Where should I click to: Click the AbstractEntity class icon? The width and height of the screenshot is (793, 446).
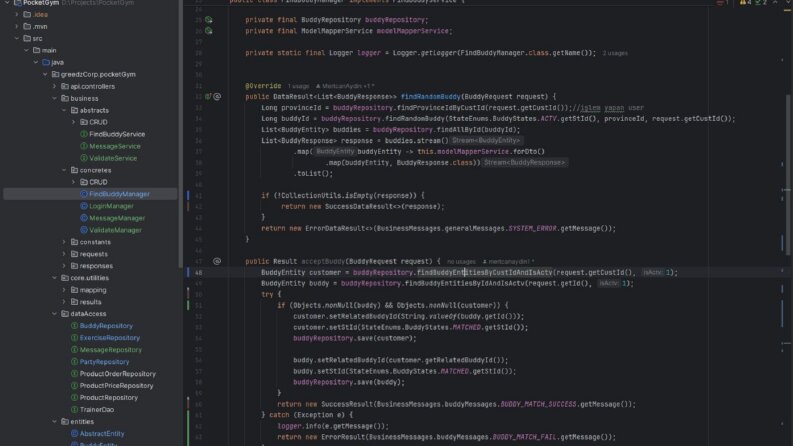(x=74, y=434)
